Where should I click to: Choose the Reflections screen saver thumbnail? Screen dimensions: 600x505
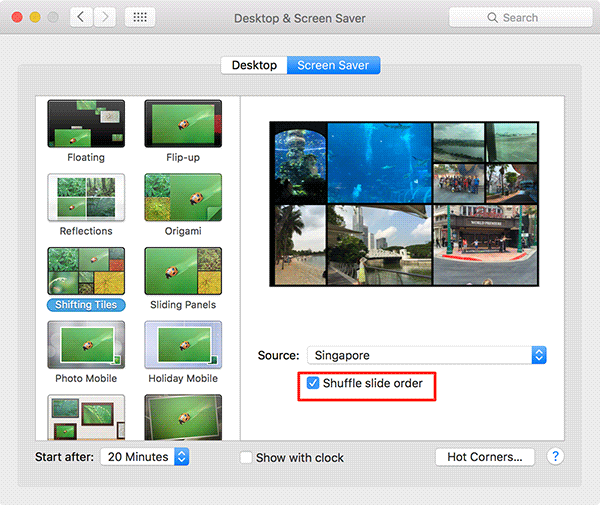[x=86, y=197]
